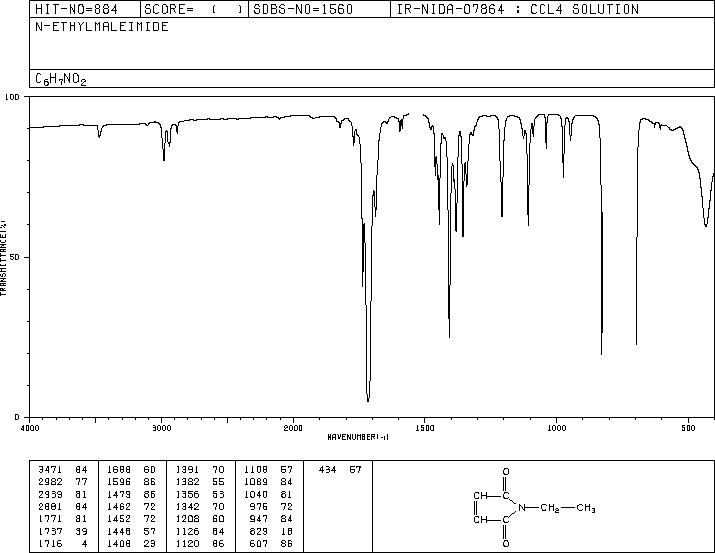Click the 434 57 peak table entry
715x553 pixels.
point(340,470)
